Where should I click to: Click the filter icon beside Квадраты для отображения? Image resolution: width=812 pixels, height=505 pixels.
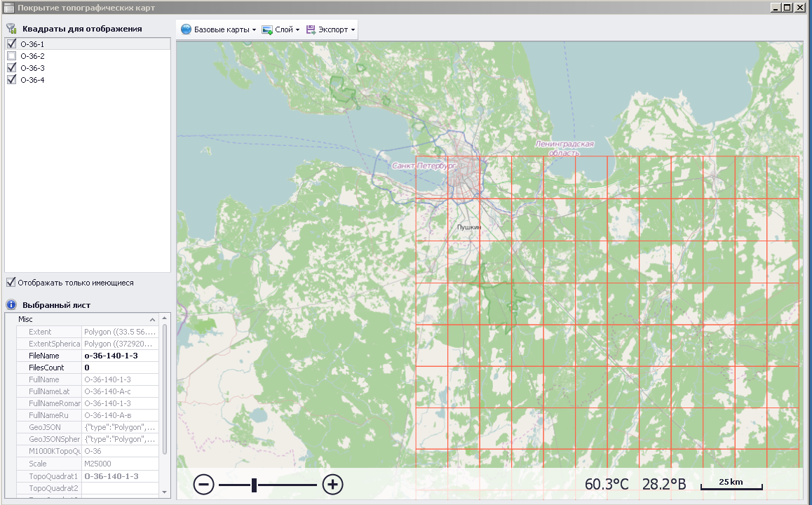(x=11, y=29)
